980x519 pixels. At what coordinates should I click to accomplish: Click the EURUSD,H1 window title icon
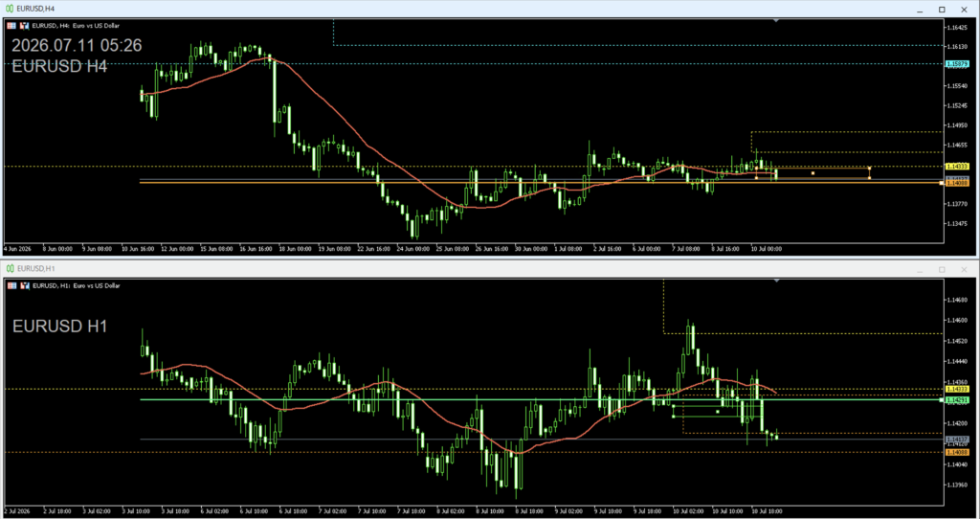[x=10, y=269]
